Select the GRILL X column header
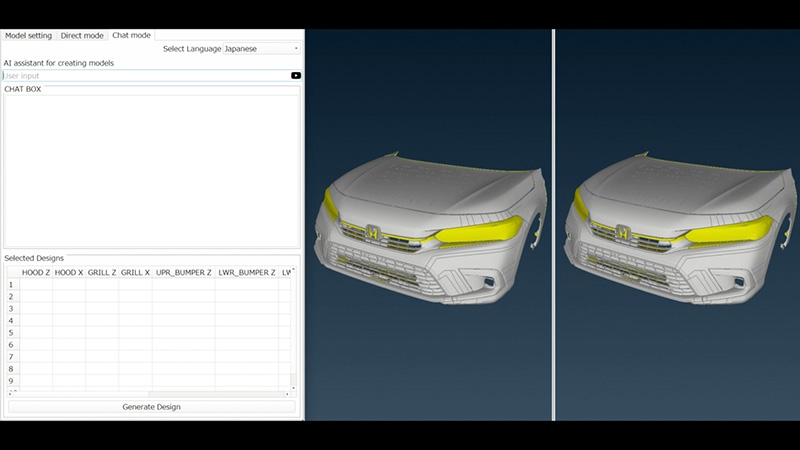Viewport: 800px width, 450px height. pos(135,272)
